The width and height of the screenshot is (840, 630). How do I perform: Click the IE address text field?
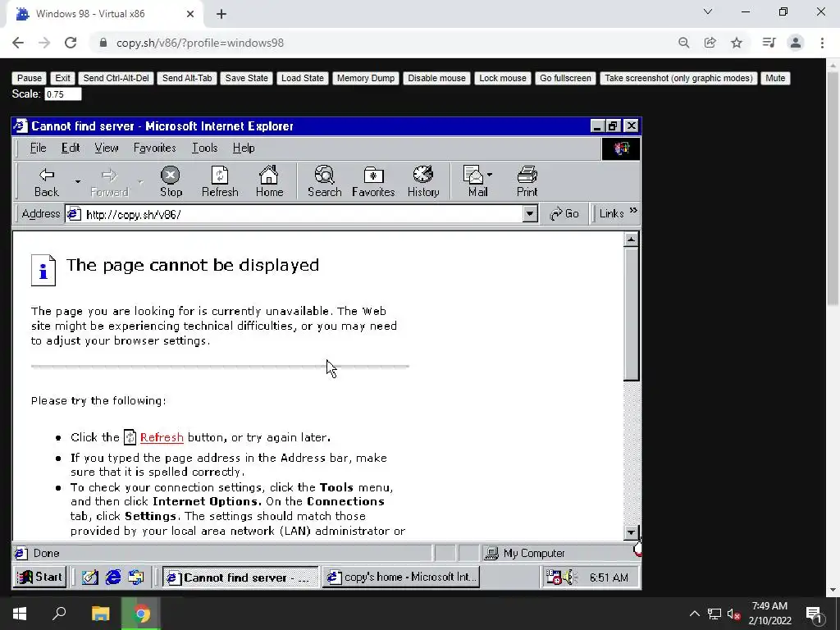click(303, 214)
